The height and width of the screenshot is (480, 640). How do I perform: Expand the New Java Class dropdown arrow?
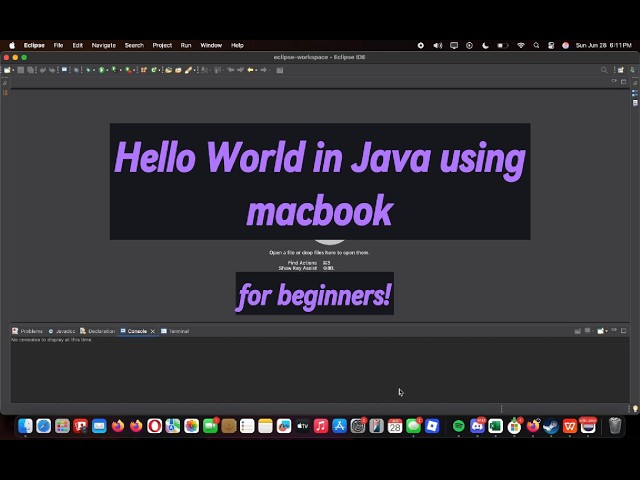[x=160, y=70]
